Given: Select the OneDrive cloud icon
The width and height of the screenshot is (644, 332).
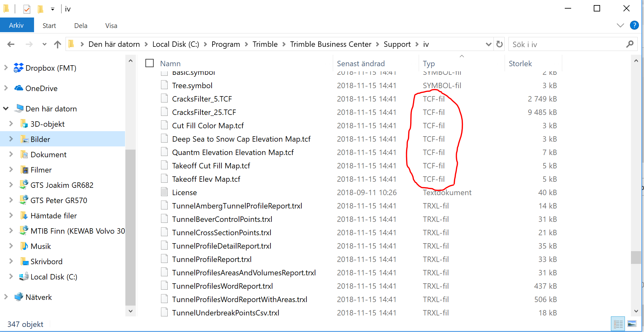Looking at the screenshot, I should (19, 88).
